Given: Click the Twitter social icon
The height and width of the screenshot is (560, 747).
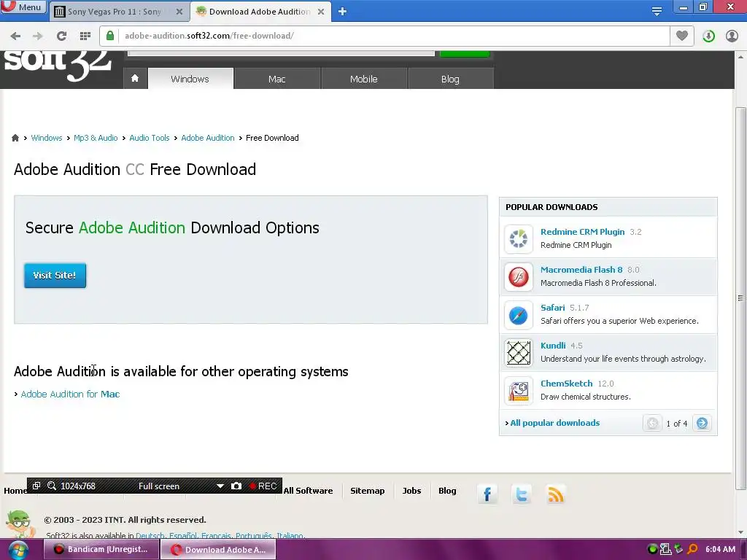Looking at the screenshot, I should tap(522, 494).
